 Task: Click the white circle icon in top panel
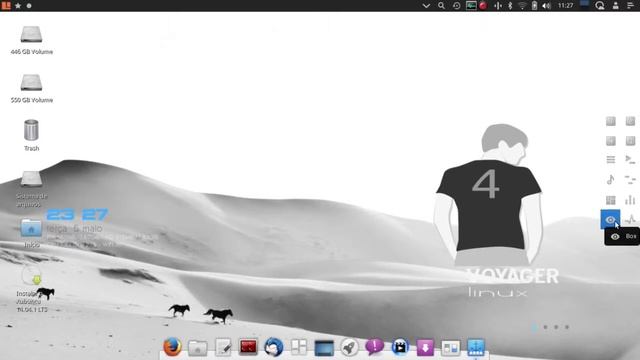[29, 6]
